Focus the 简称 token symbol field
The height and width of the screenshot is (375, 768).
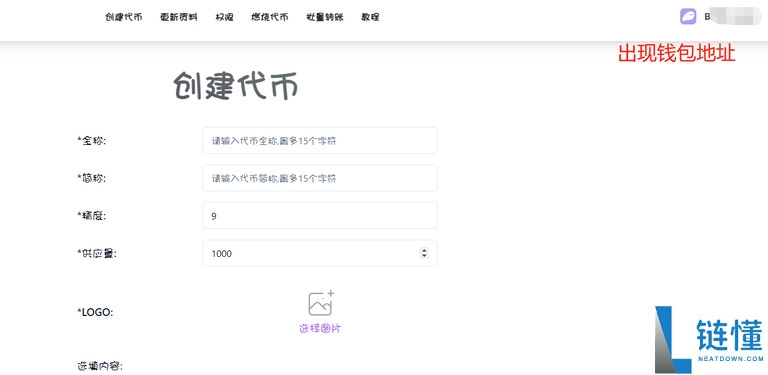[320, 178]
